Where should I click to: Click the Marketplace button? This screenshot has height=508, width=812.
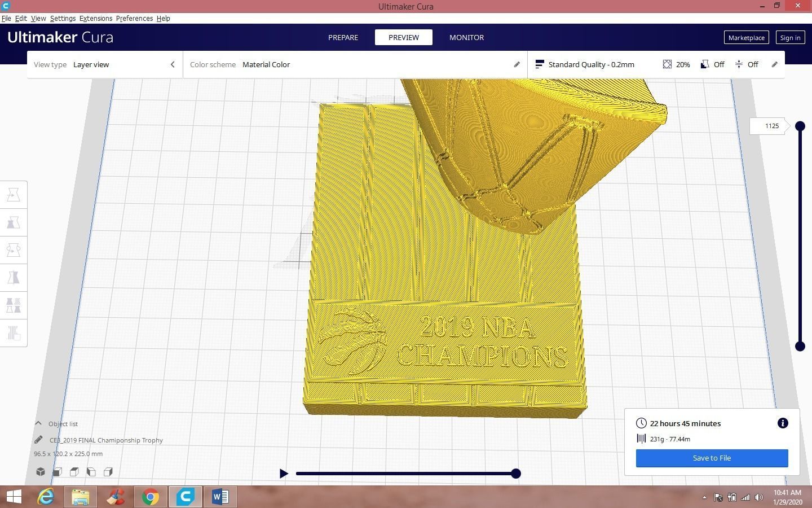pyautogui.click(x=746, y=37)
